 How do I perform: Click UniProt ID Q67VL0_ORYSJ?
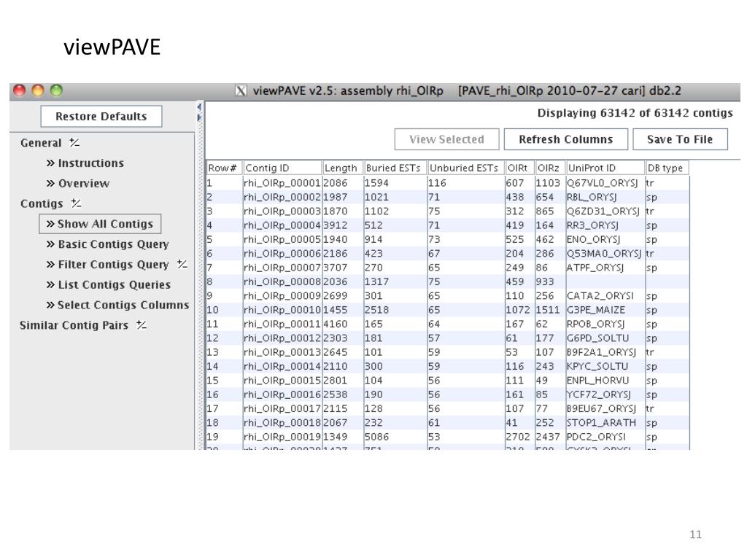(x=602, y=183)
